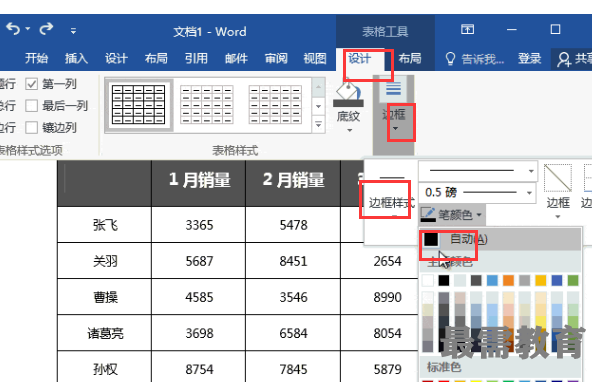Pick white theme color swatch
592x382 pixels.
428,280
